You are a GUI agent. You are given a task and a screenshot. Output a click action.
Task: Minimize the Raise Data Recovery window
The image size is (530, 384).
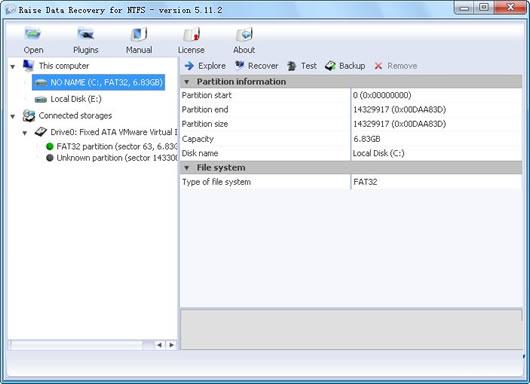(x=465, y=7)
